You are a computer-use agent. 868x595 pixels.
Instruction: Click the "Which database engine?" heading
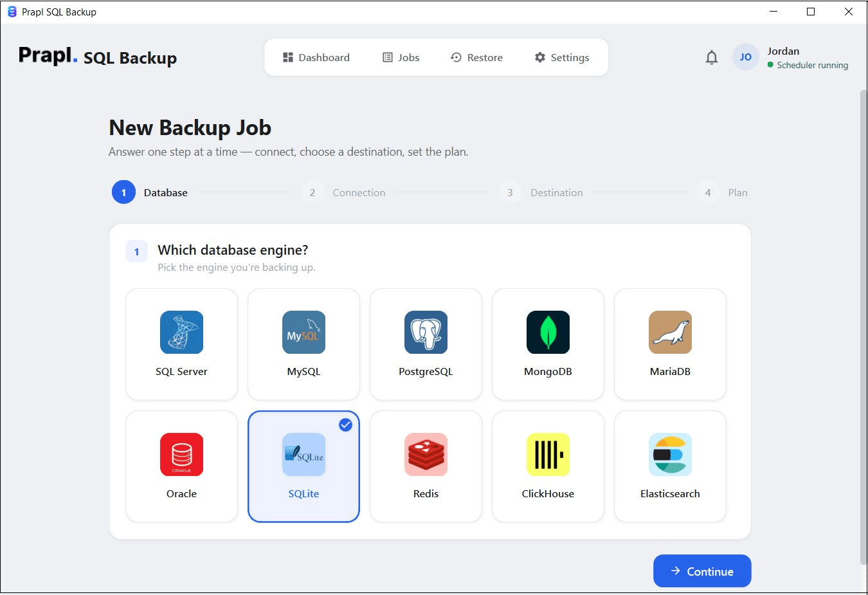233,250
